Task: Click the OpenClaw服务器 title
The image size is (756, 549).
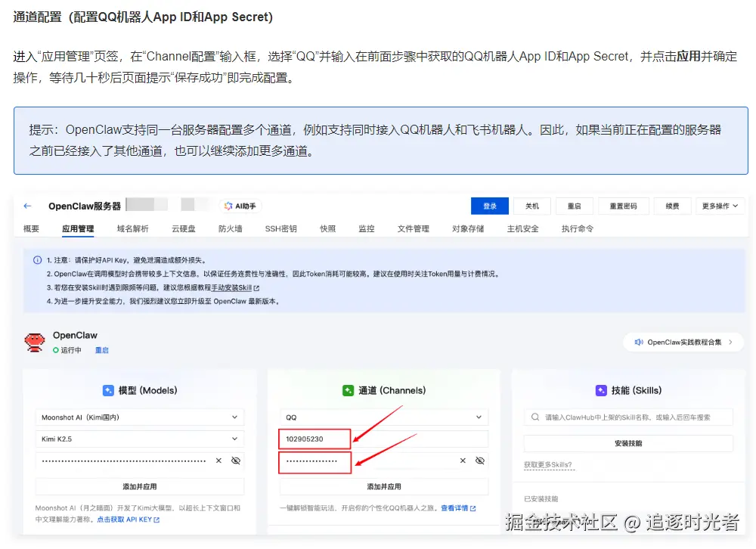Action: pyautogui.click(x=85, y=206)
